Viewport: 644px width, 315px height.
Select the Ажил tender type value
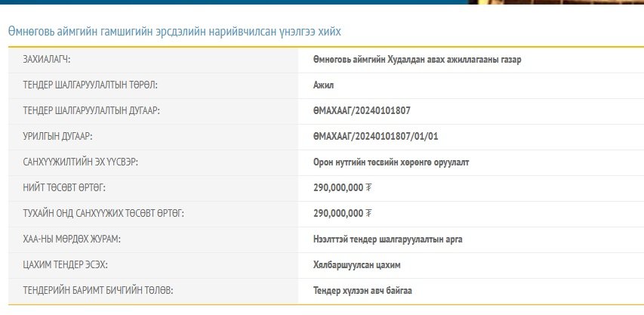[323, 85]
